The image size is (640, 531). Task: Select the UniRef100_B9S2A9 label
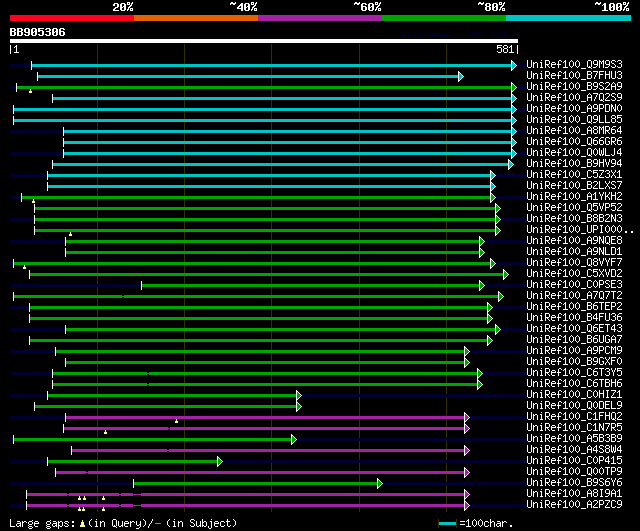click(574, 87)
